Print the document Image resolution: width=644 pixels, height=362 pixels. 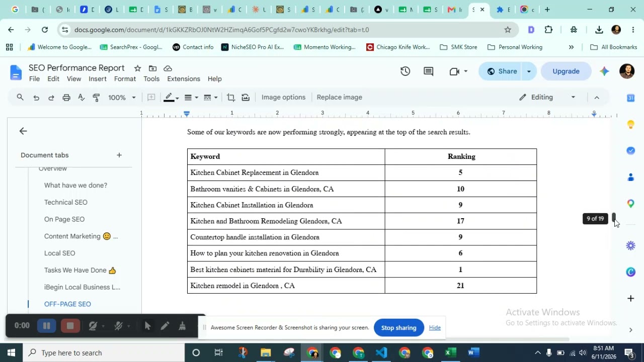point(66,98)
